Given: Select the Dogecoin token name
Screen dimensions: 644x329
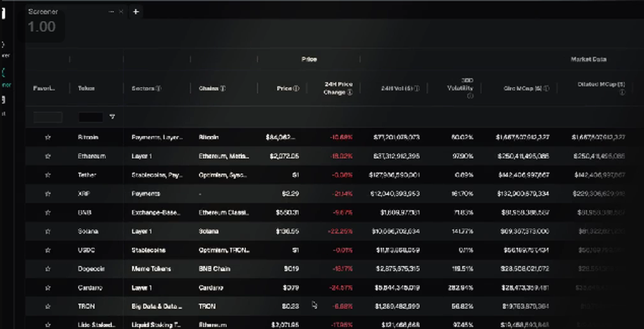Looking at the screenshot, I should tap(91, 268).
